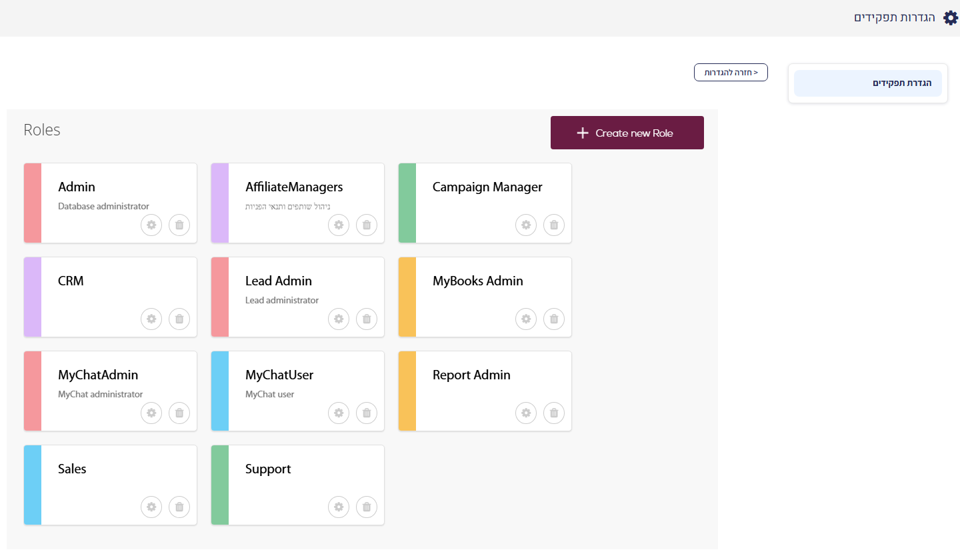Open settings gear on AffiliateManagers card
This screenshot has width=960, height=560.
point(339,225)
